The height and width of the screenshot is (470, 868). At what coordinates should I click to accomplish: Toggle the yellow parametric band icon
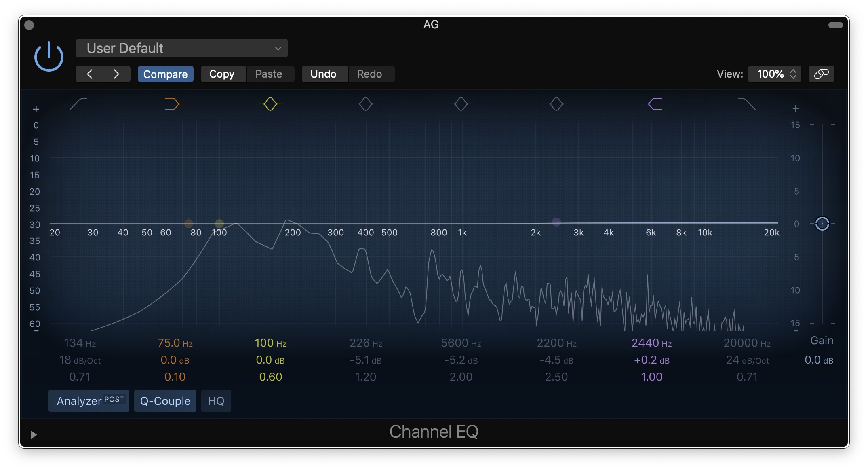(270, 104)
